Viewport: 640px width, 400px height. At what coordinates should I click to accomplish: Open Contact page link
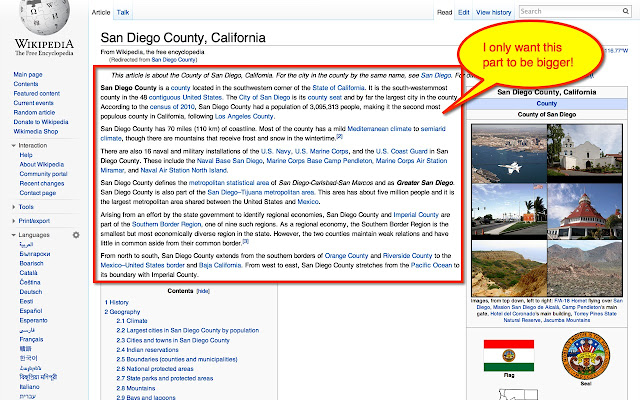[38, 193]
